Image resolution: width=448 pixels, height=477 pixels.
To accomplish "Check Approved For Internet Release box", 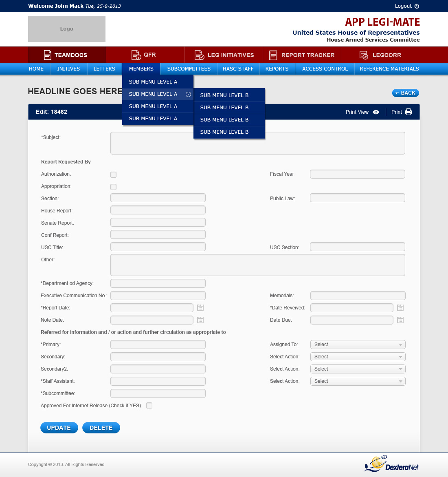I will pyautogui.click(x=149, y=406).
